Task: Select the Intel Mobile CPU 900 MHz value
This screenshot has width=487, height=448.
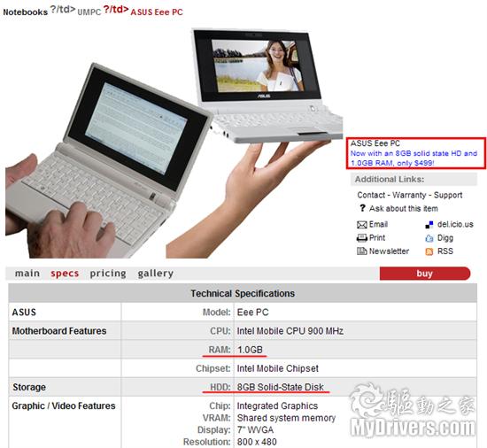Action: pos(290,331)
